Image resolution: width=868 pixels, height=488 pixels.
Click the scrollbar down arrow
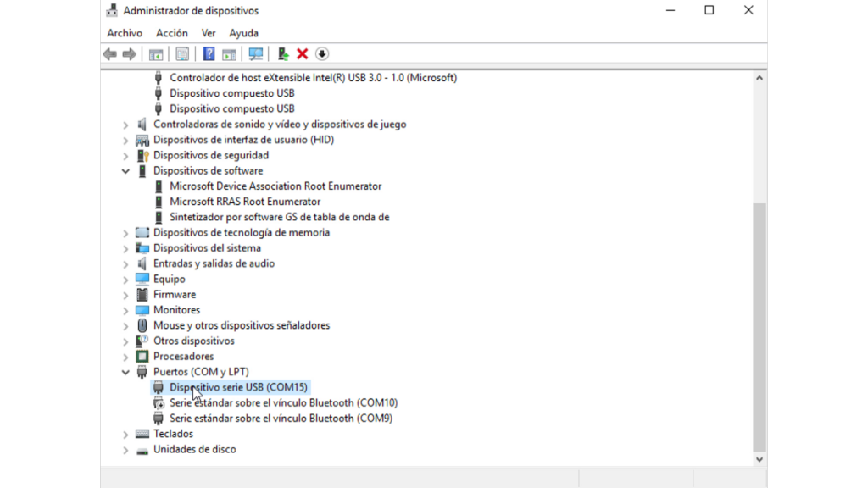pyautogui.click(x=759, y=459)
